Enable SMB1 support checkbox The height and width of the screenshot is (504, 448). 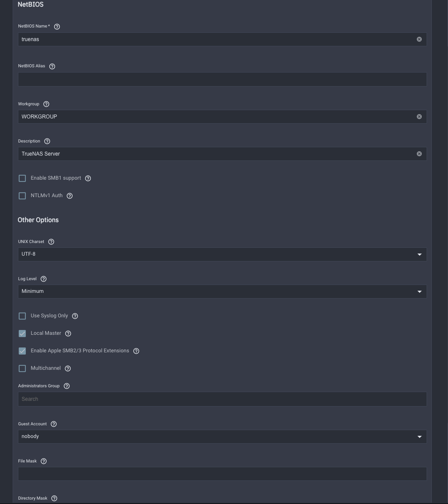point(22,178)
